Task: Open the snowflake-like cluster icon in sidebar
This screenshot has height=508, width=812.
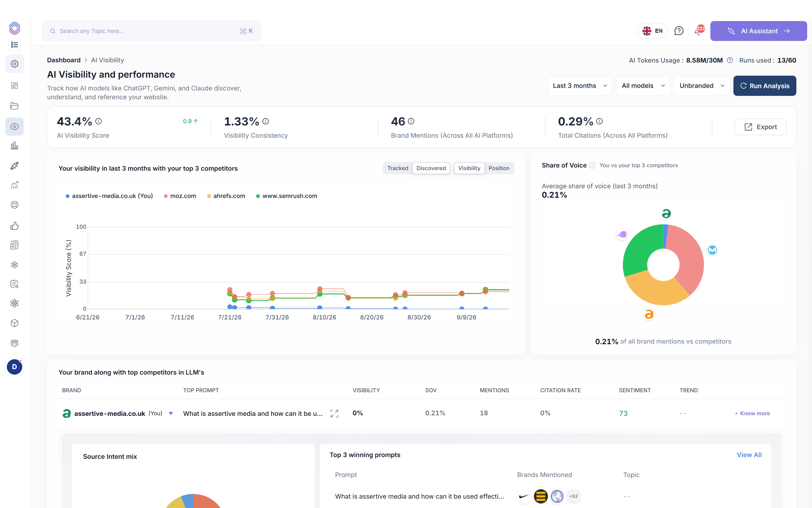Action: point(15,265)
